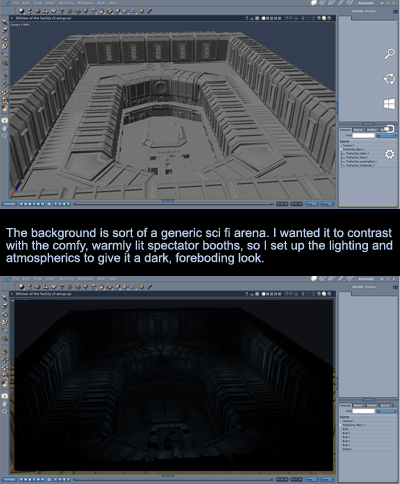Click the Devices charm icon
Image resolution: width=400 pixels, height=484 pixels.
click(389, 129)
